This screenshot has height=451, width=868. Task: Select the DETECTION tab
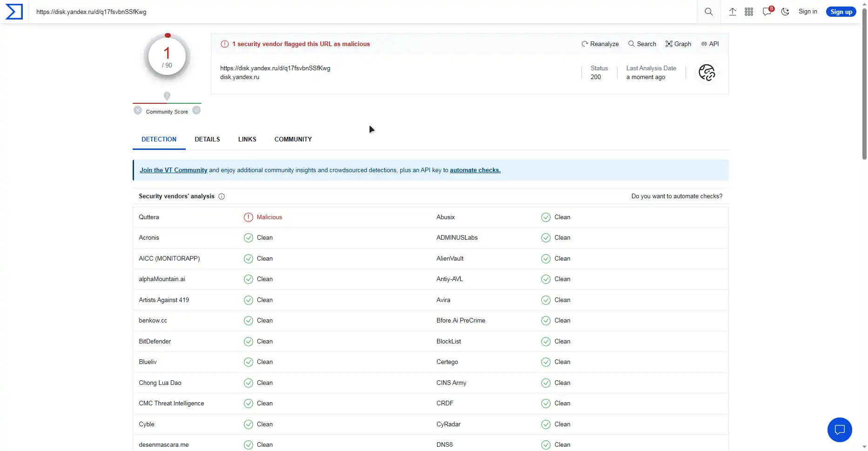click(159, 139)
